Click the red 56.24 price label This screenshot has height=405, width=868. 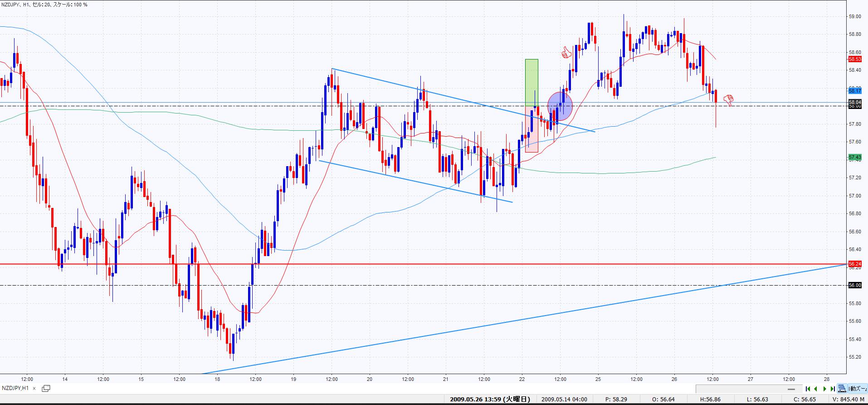854,264
